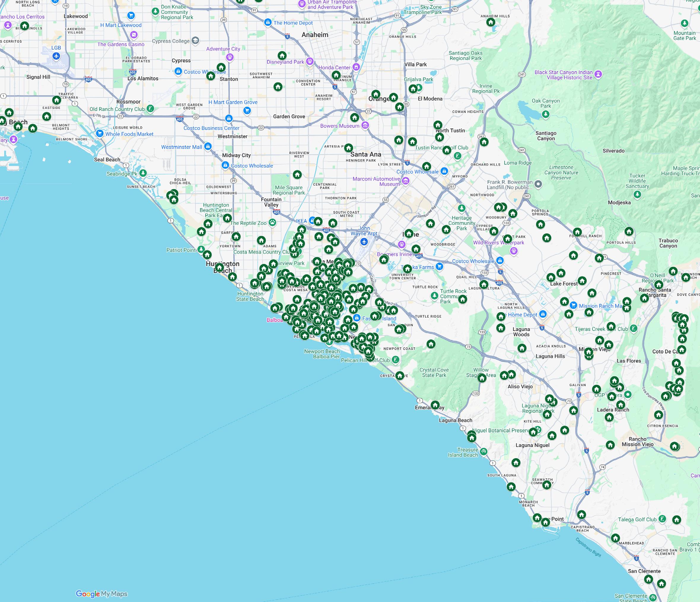Click the Crystal Cove State Park label
The height and width of the screenshot is (602, 700).
434,372
